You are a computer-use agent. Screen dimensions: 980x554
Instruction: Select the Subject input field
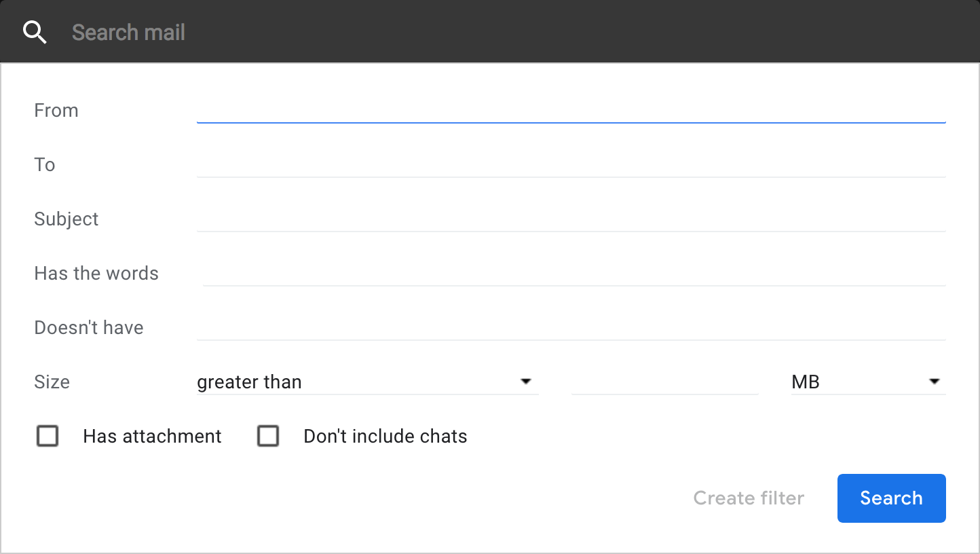(570, 219)
